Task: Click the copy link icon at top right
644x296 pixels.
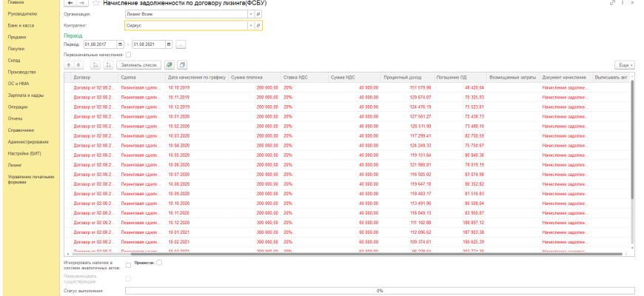Action: pos(612,4)
